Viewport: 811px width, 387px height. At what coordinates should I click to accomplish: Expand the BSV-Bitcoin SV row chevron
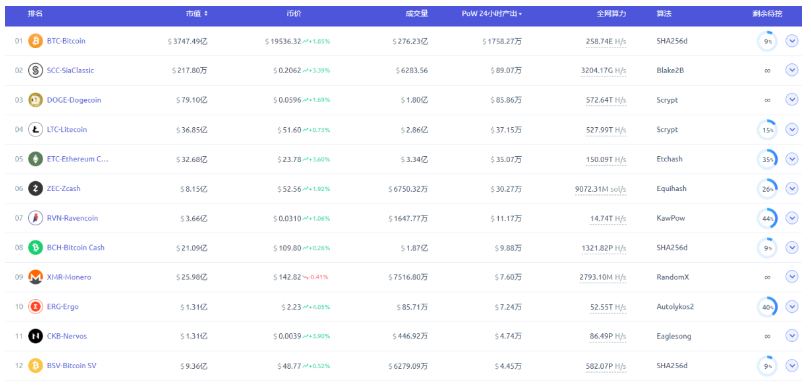click(791, 365)
